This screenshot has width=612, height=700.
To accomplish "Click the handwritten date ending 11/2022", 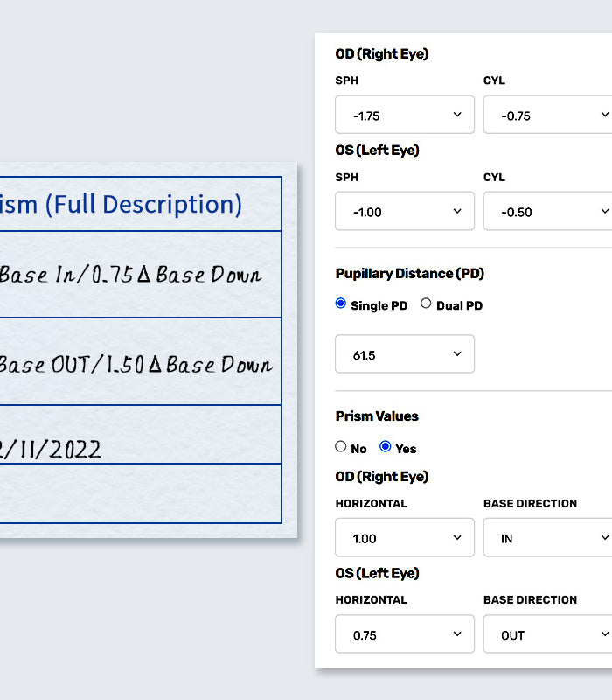I will [x=51, y=450].
